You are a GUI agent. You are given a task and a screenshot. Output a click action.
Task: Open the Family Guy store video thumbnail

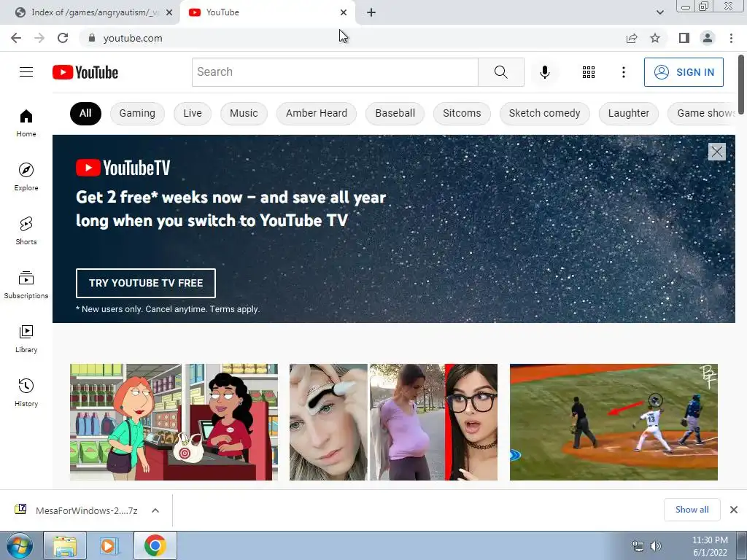[174, 422]
